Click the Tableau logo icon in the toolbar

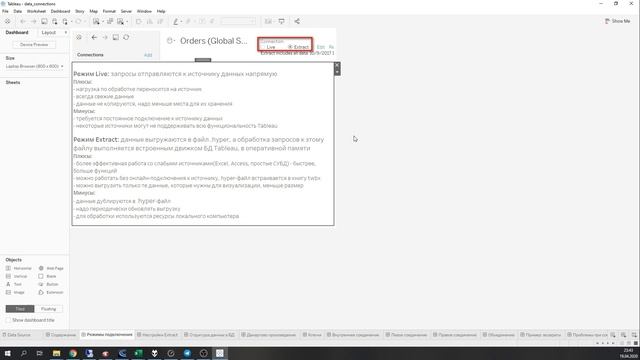coord(7,21)
